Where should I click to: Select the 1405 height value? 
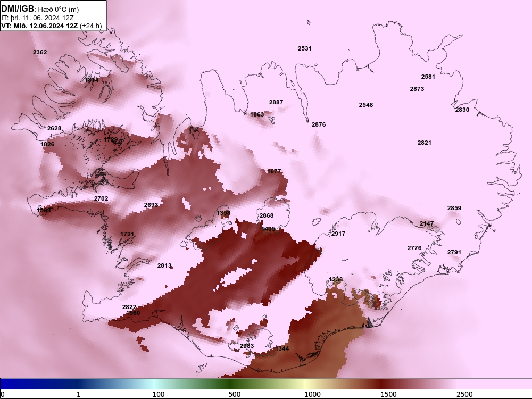point(268,229)
